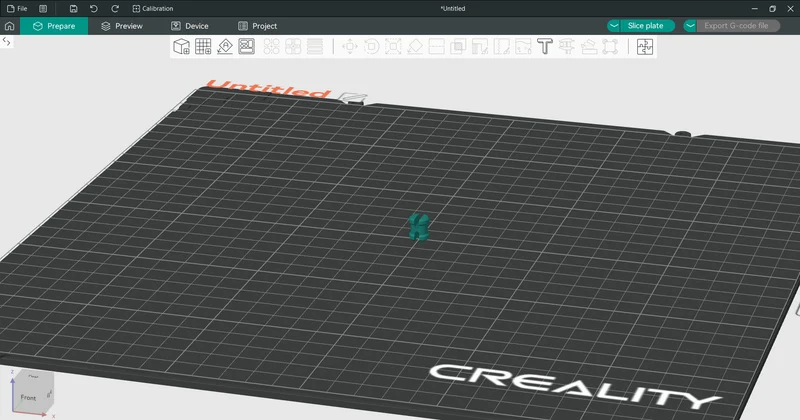800x420 pixels.
Task: Auto orient the selected object
Action: [x=224, y=46]
